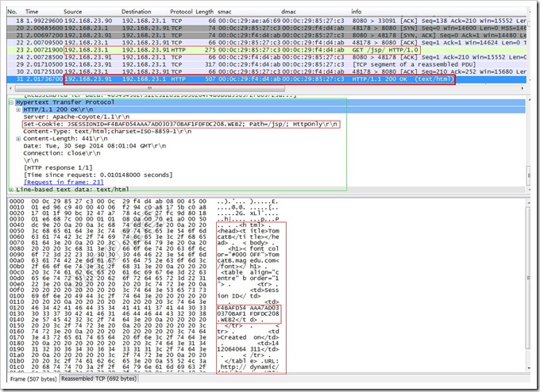Click the smac column header
This screenshot has height=392, width=540.
[224, 12]
